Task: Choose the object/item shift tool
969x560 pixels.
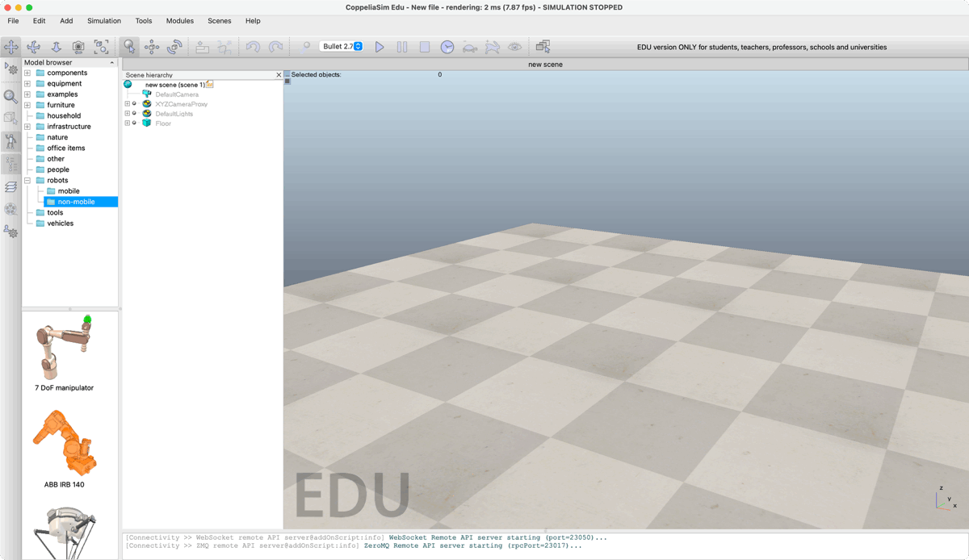Action: tap(151, 47)
